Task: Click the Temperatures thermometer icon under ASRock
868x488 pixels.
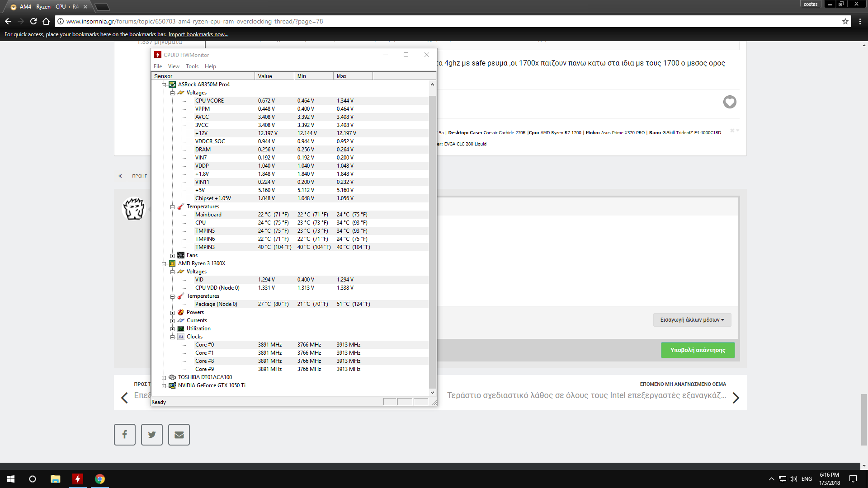Action: click(x=181, y=206)
